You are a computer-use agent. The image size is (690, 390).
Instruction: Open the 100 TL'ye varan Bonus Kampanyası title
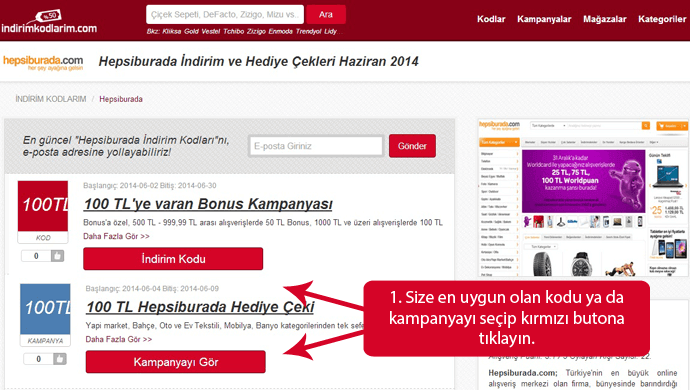(x=208, y=204)
